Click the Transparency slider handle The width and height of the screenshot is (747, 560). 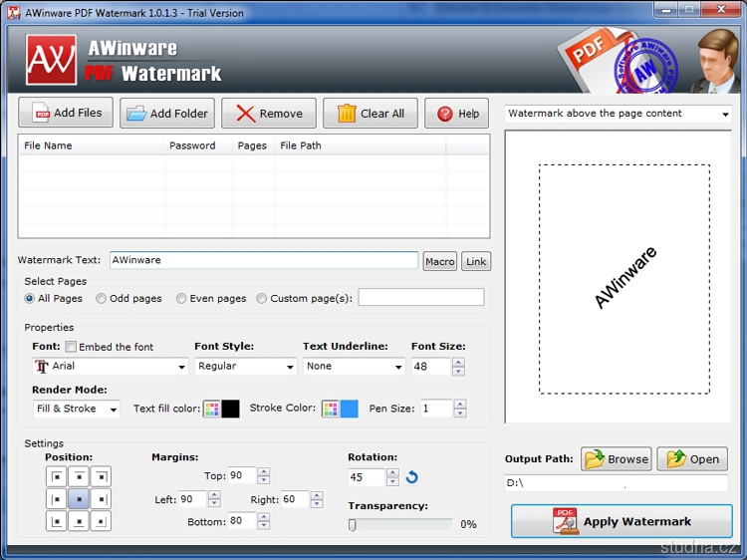(353, 524)
